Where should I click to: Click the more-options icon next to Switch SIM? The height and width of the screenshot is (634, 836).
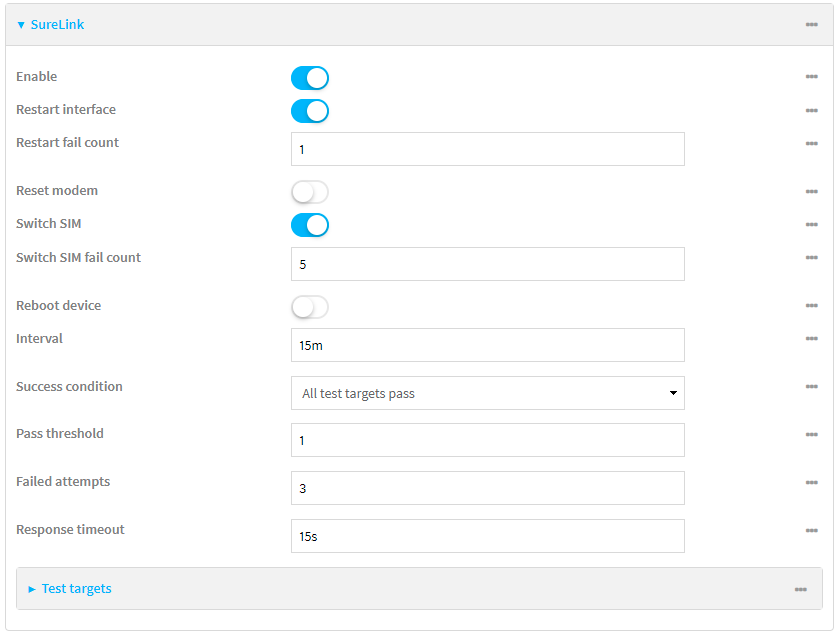tap(812, 224)
